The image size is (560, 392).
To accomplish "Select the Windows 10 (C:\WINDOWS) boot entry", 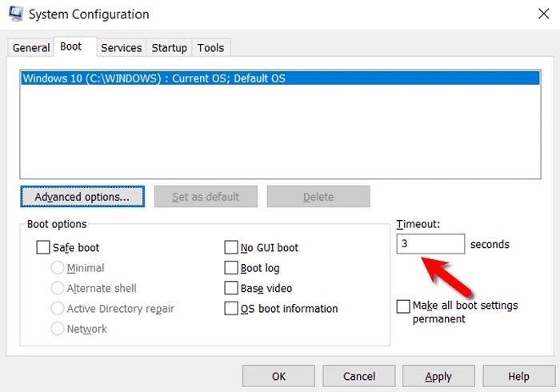I will point(280,78).
